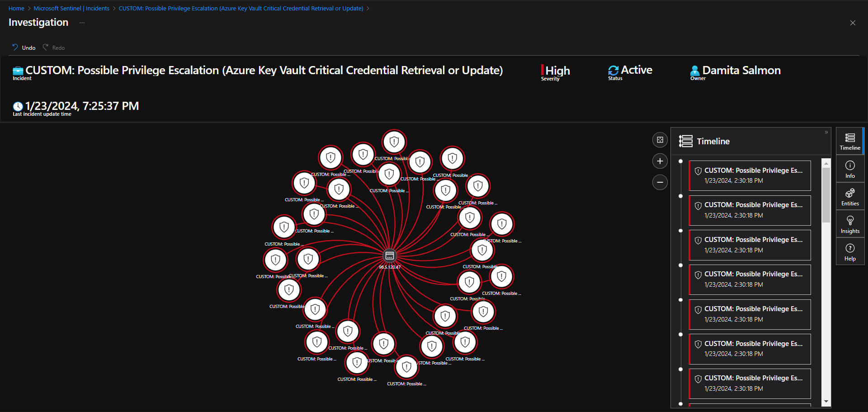868x412 pixels.
Task: Zoom in on the graph with plus button
Action: [x=660, y=161]
